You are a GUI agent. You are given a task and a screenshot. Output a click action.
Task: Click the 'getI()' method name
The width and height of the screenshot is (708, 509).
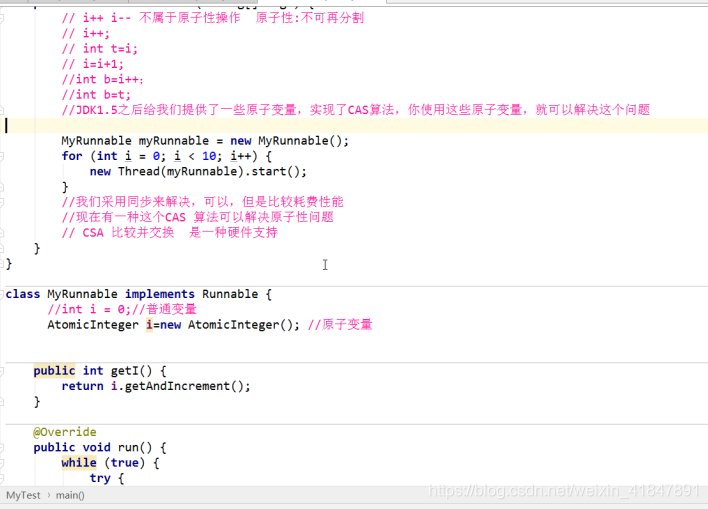pyautogui.click(x=131, y=371)
